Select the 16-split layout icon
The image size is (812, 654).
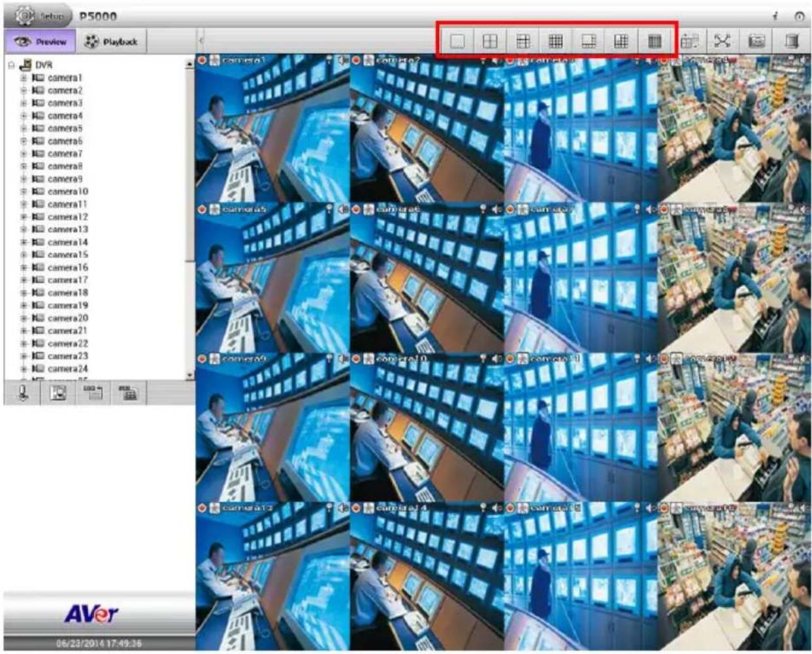tap(555, 41)
